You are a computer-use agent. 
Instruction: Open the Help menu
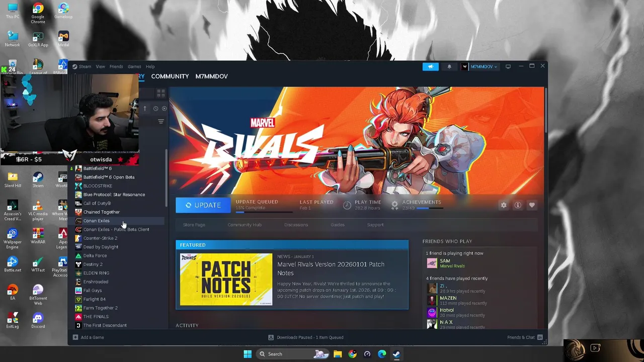coord(150,66)
